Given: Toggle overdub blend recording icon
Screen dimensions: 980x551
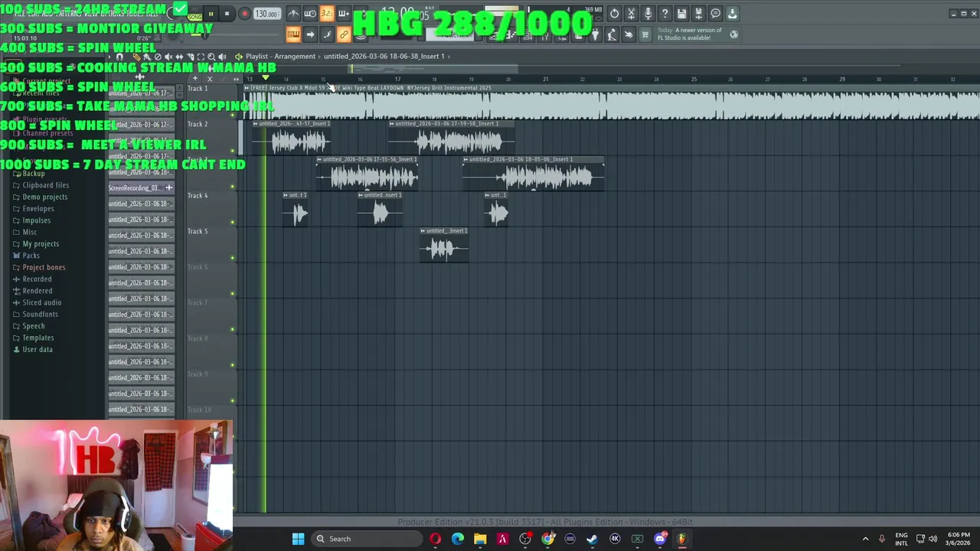Looking at the screenshot, I should coord(344,14).
